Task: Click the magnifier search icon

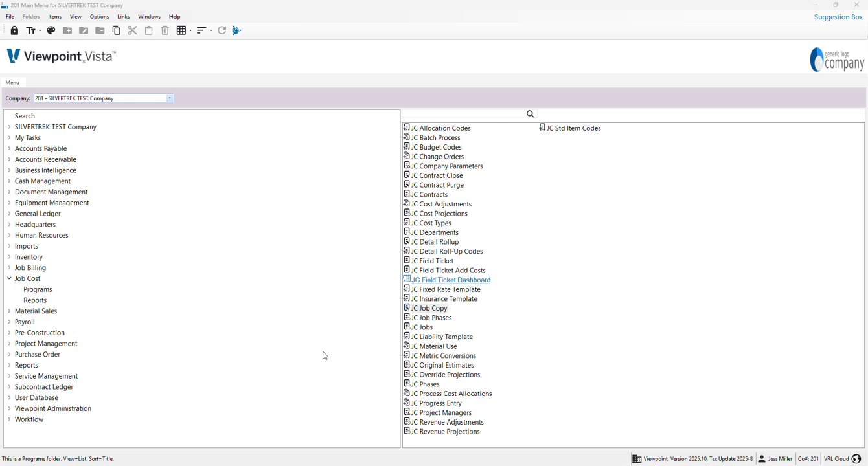Action: pos(531,114)
